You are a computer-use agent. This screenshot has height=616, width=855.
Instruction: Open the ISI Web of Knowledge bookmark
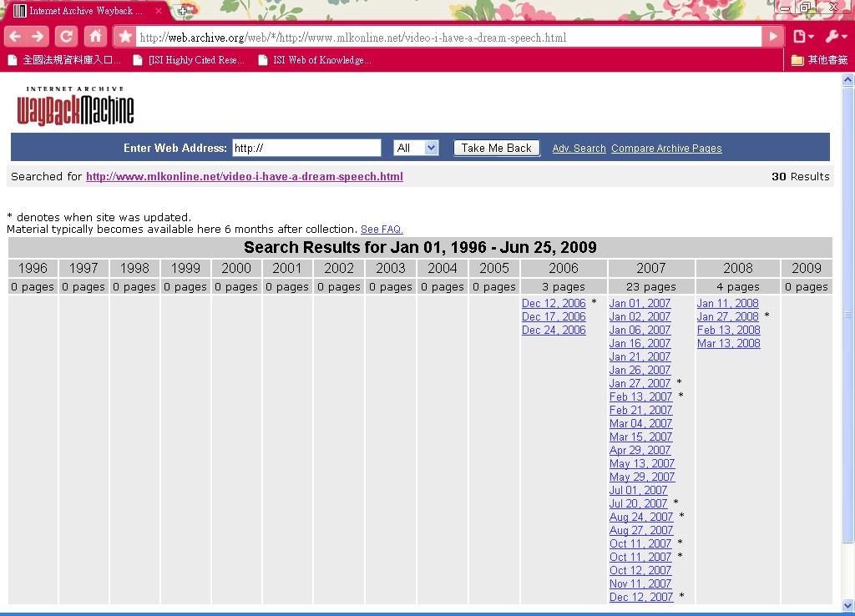(x=315, y=60)
